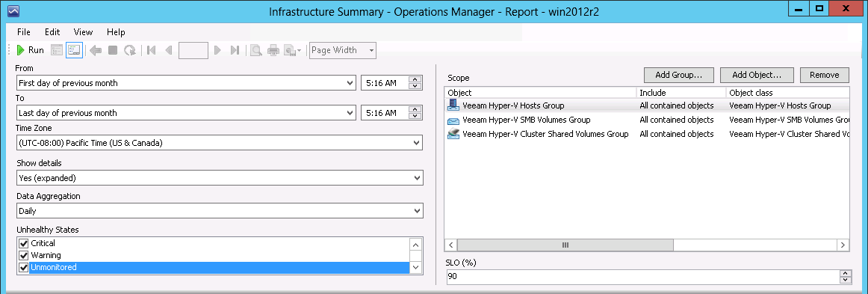The image size is (868, 294).
Task: Toggle the parameter area view icon
Action: click(74, 50)
